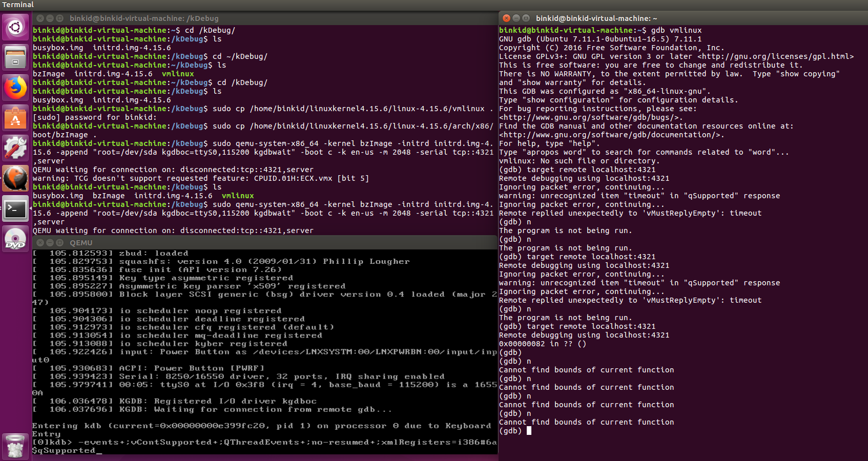Minimize the QEMU window

tap(50, 242)
